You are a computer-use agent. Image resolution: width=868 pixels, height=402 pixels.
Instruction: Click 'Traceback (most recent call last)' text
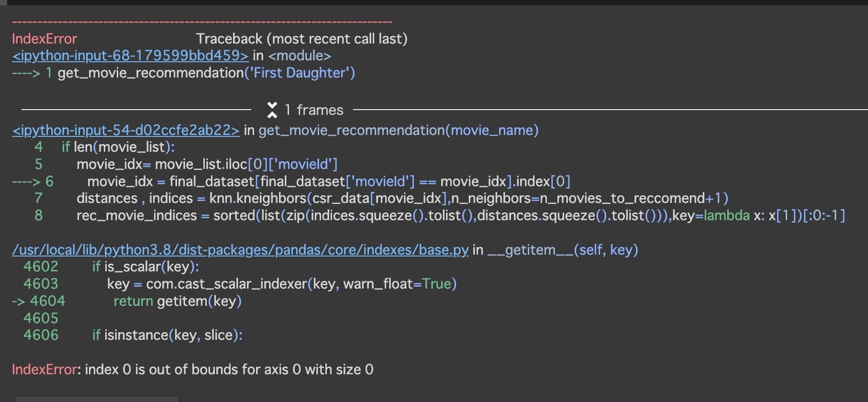[x=302, y=39]
